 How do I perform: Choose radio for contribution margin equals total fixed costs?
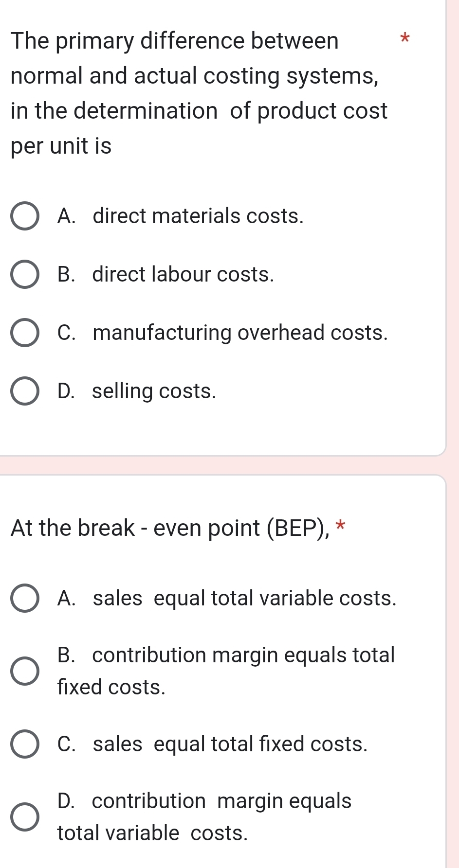[x=25, y=671]
